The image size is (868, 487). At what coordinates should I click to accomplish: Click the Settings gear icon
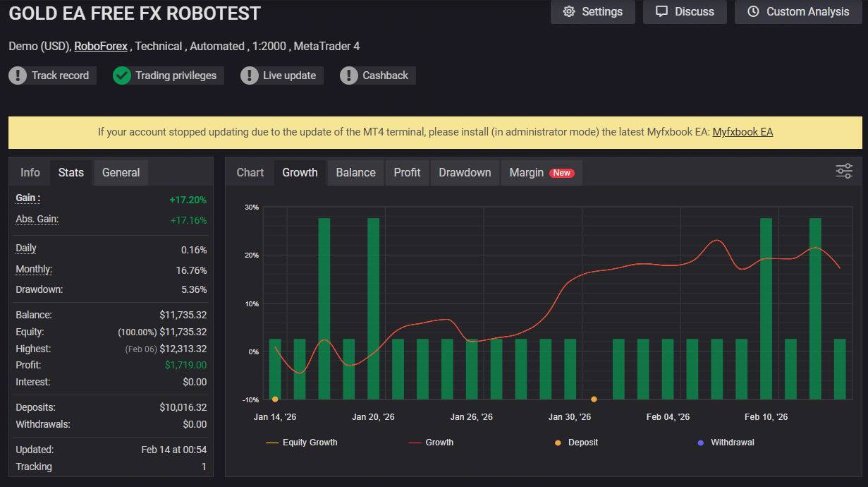coord(569,12)
